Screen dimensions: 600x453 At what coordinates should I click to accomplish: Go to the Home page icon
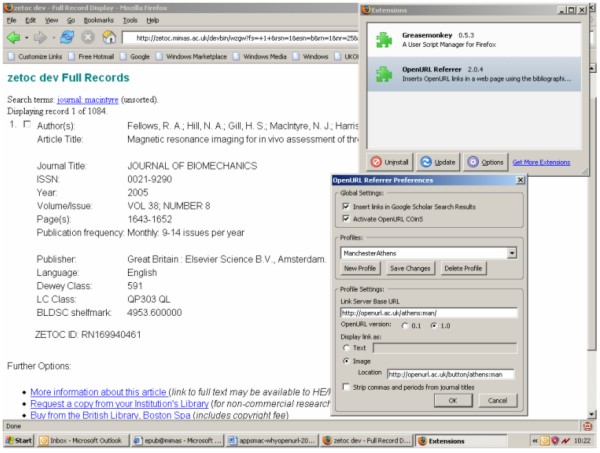[x=109, y=38]
